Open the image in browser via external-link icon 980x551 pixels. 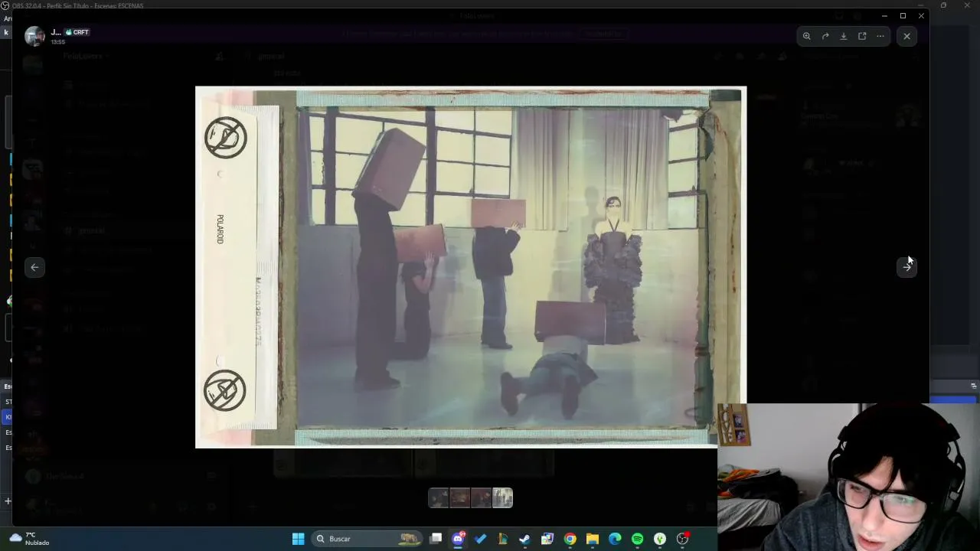coord(862,36)
